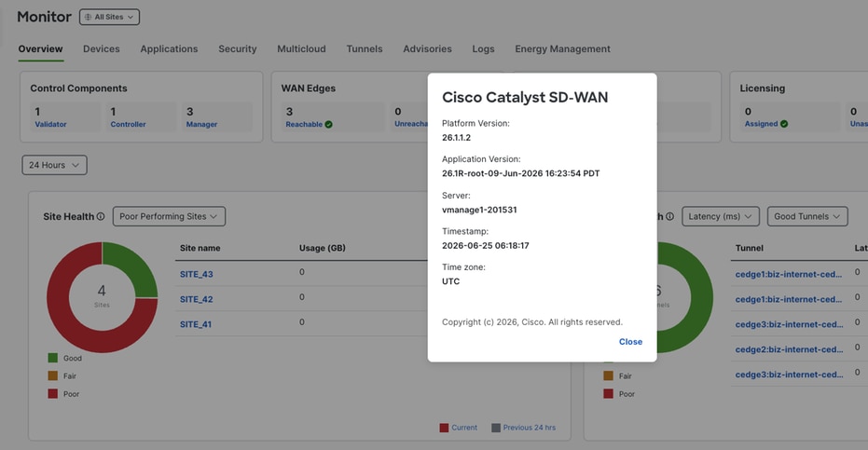868x450 pixels.
Task: Click the globe icon in All Sites selector
Action: pyautogui.click(x=88, y=17)
